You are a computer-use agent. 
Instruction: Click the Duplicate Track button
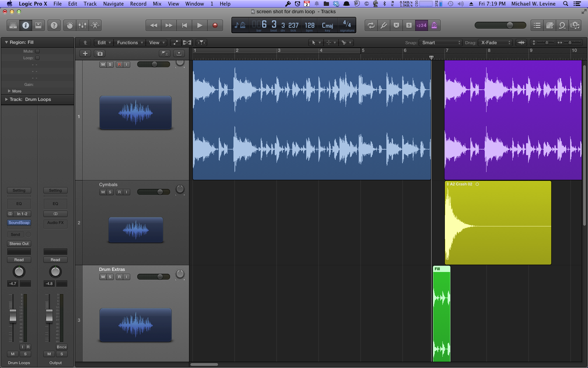tap(100, 54)
